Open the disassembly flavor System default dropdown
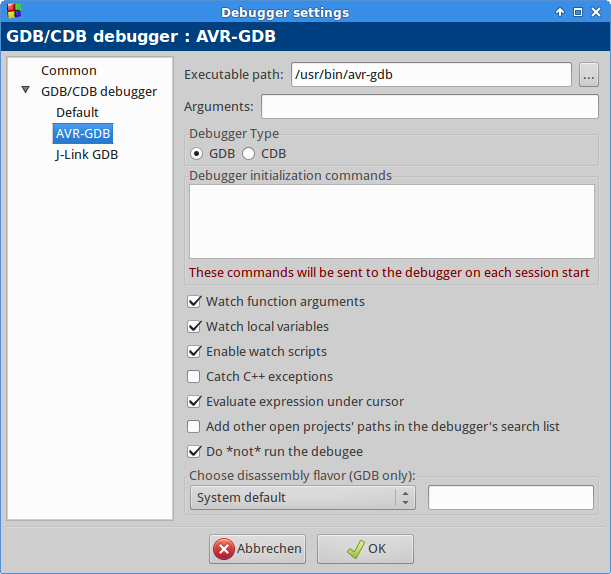The width and height of the screenshot is (611, 574). [x=303, y=498]
